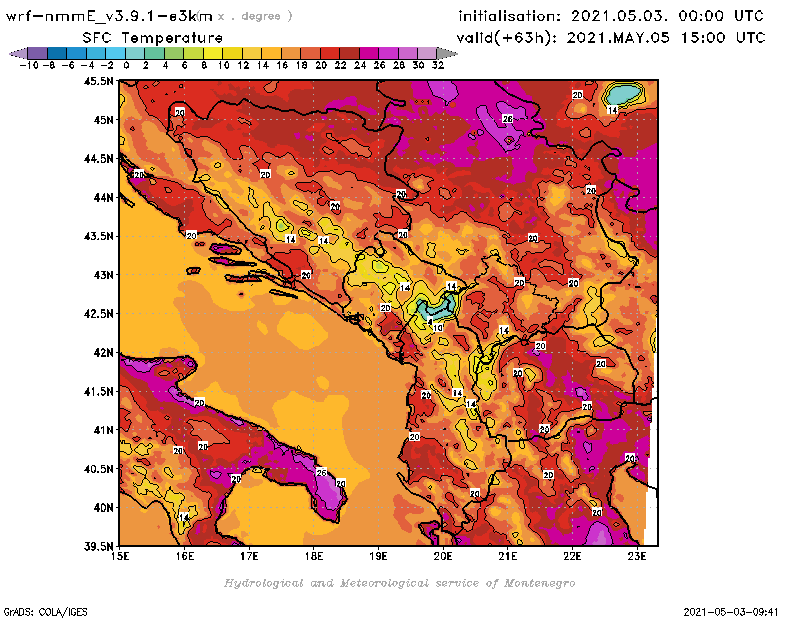Click the "20E" longitude label
The height and width of the screenshot is (618, 800).
pos(443,556)
